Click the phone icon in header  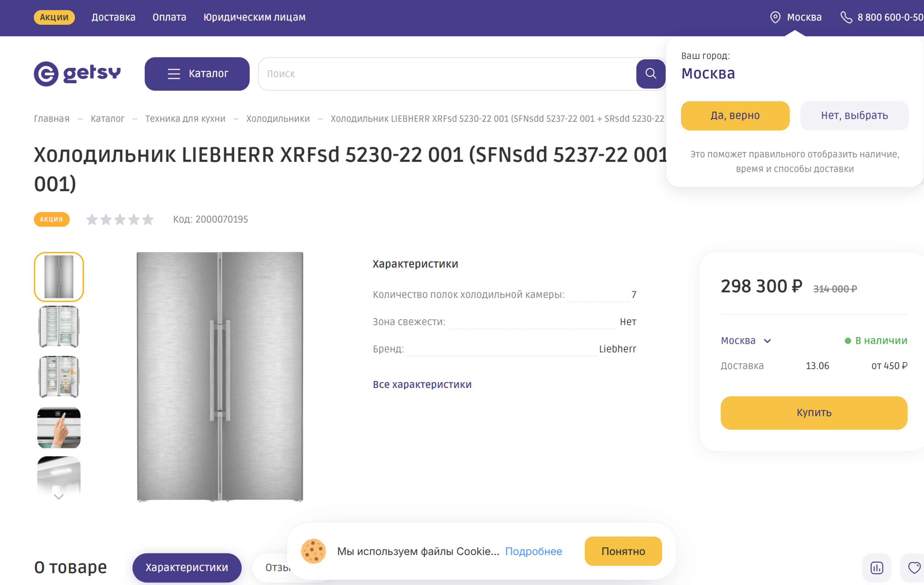click(846, 17)
